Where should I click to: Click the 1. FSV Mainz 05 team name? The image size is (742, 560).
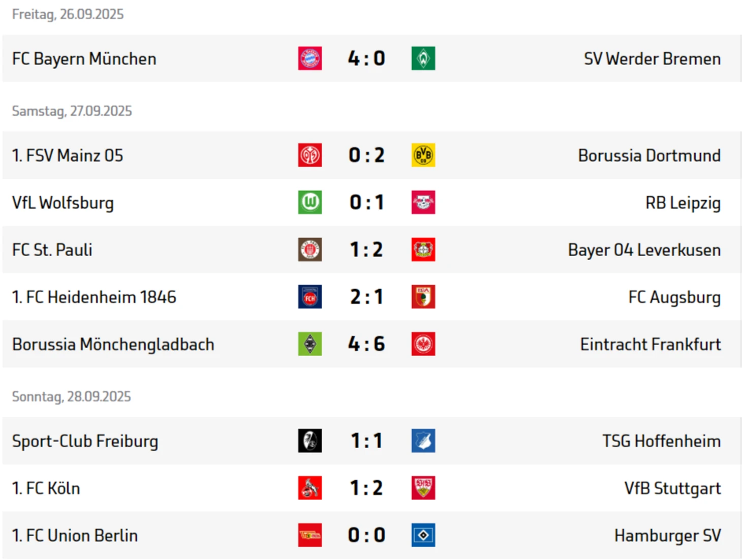pos(68,155)
